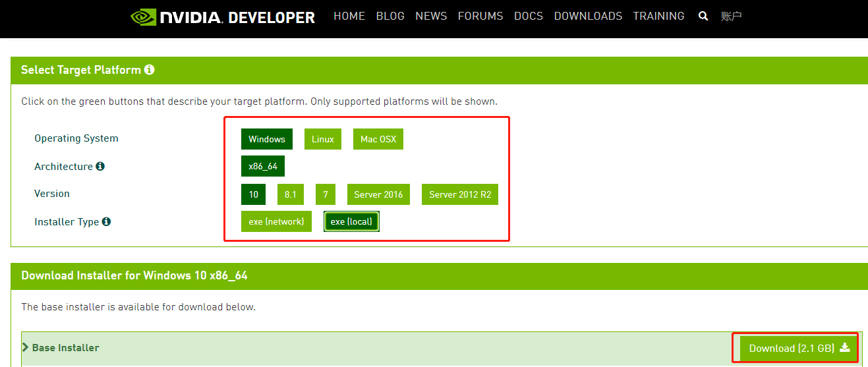Viewport: 868px width, 367px height.
Task: Click the NVIDIA Developer logo
Action: (x=223, y=17)
